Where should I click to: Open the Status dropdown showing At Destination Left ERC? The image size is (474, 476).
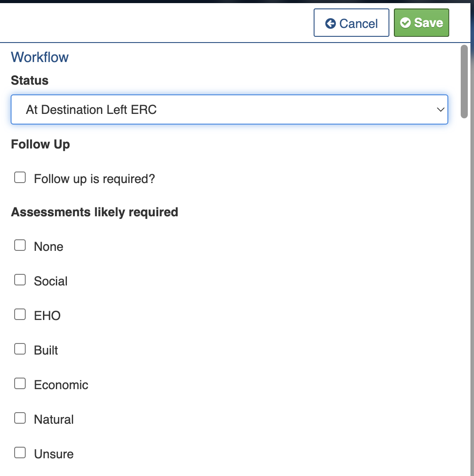point(229,109)
